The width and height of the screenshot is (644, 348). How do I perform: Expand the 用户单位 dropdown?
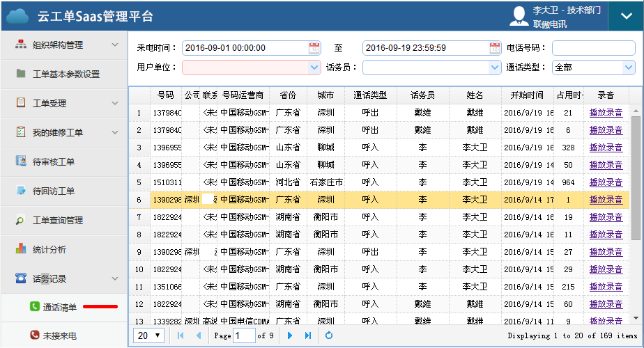(314, 68)
